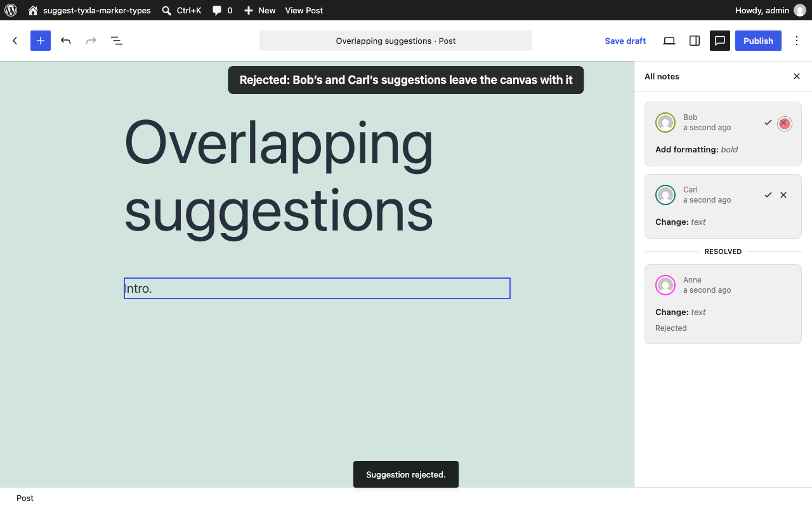Click Save draft
Screen dimensions: 812x508
(625, 41)
